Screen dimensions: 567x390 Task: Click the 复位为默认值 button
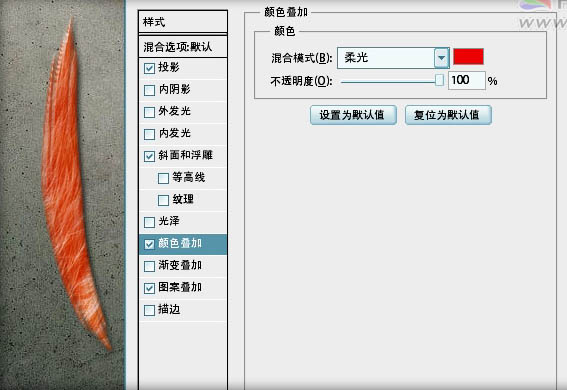[x=448, y=115]
